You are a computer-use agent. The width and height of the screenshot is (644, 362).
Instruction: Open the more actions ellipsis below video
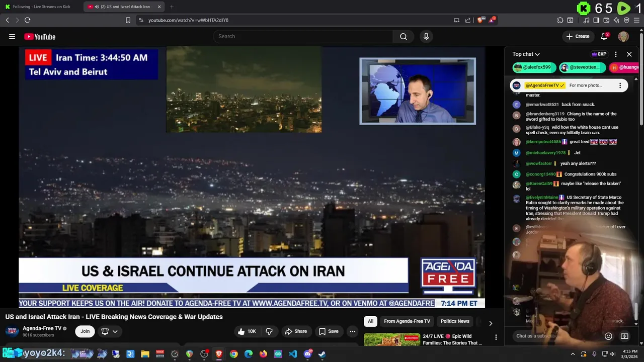(x=352, y=331)
